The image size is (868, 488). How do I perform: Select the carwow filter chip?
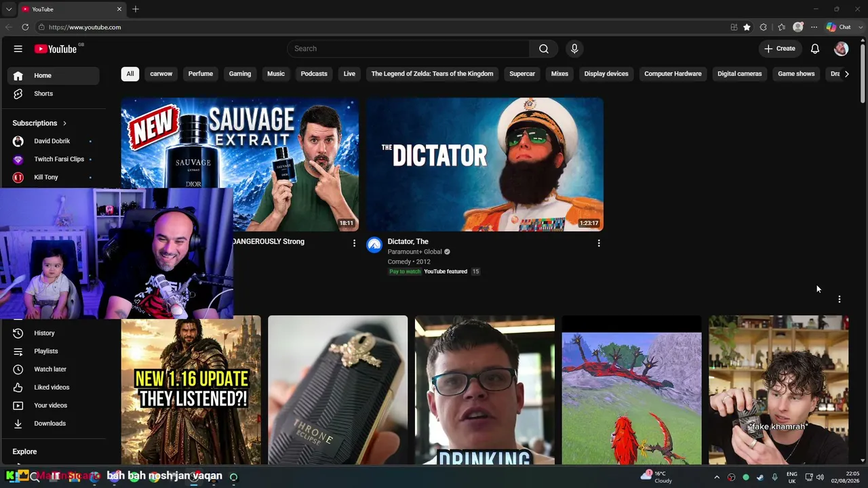click(x=161, y=74)
